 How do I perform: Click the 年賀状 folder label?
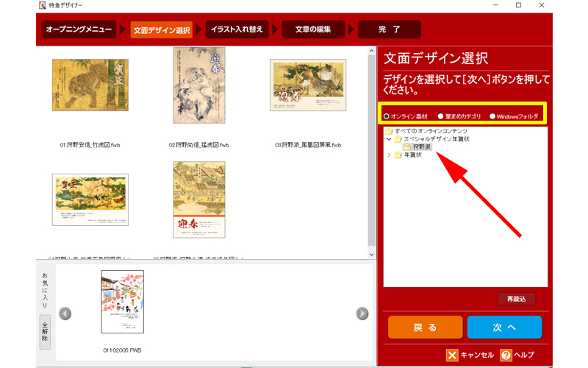(413, 155)
